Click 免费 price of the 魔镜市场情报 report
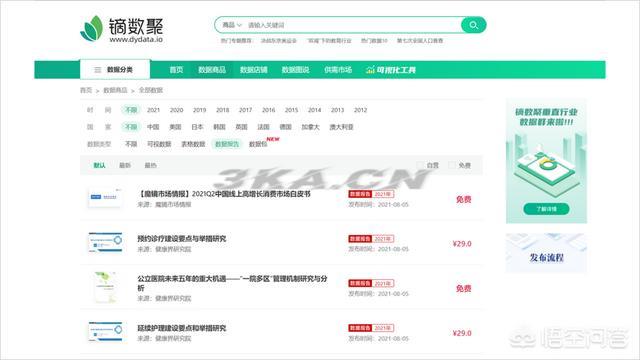The height and width of the screenshot is (360, 640). coord(464,199)
